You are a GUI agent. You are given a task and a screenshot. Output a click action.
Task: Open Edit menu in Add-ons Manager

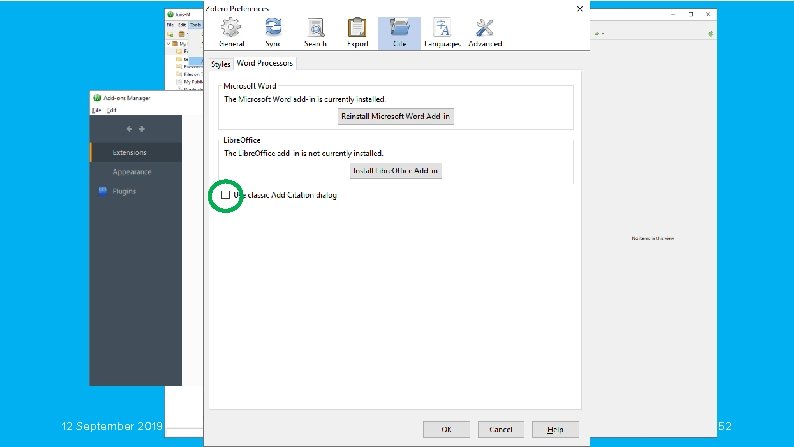(x=111, y=110)
